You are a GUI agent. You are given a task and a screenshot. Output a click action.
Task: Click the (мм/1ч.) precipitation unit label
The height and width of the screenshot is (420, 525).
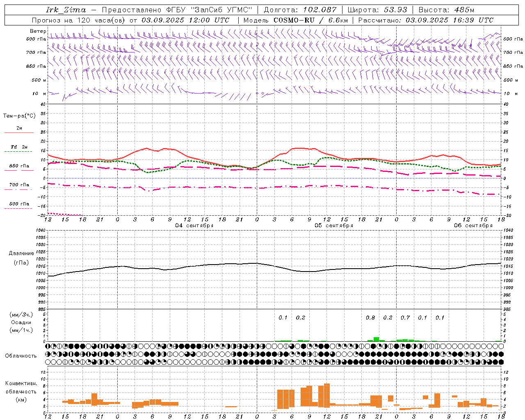pyautogui.click(x=21, y=330)
